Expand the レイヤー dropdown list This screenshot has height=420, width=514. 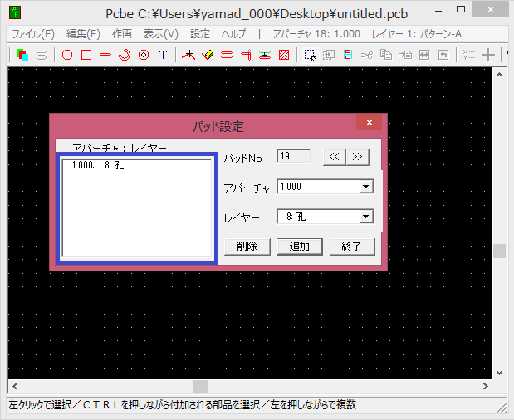tap(365, 217)
